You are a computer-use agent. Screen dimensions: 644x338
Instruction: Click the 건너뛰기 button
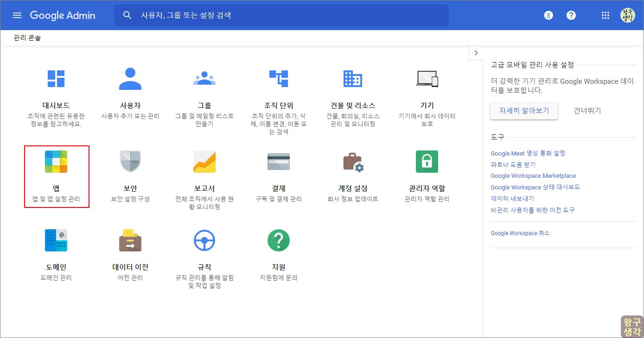click(x=587, y=111)
